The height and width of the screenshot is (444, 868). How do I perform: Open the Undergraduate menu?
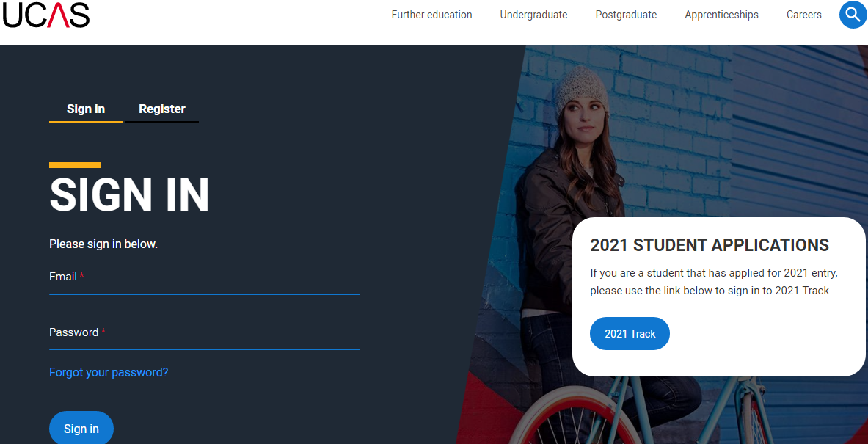(x=533, y=15)
